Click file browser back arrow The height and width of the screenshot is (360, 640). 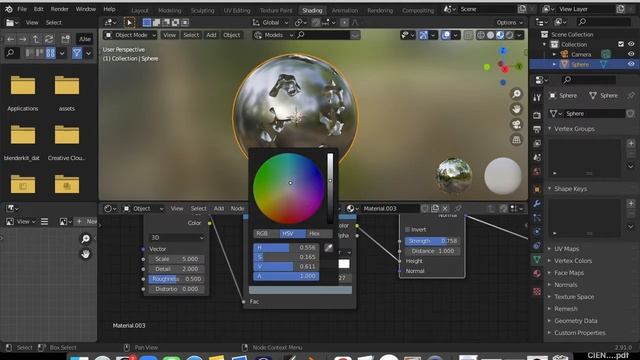point(11,39)
